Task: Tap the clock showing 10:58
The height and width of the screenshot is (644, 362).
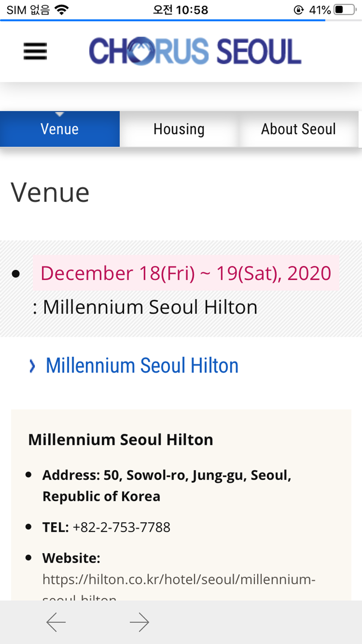Action: pyautogui.click(x=180, y=10)
